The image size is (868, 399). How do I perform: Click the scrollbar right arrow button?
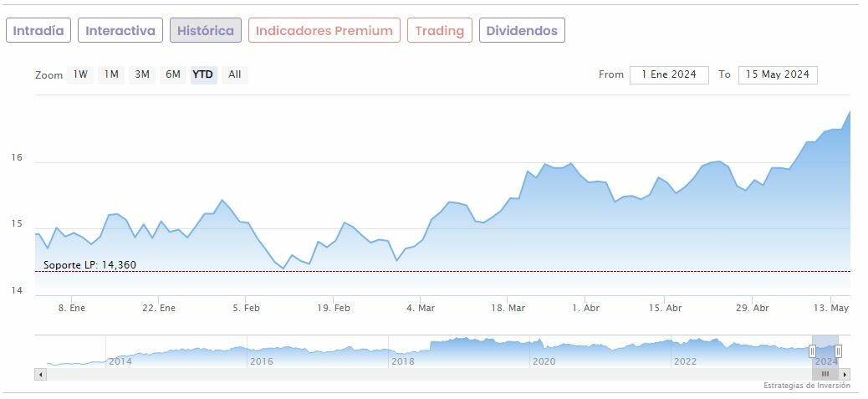coord(845,374)
